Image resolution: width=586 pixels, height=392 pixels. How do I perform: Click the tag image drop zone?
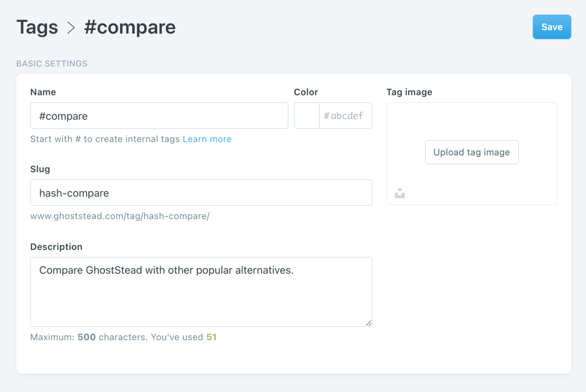[472, 118]
